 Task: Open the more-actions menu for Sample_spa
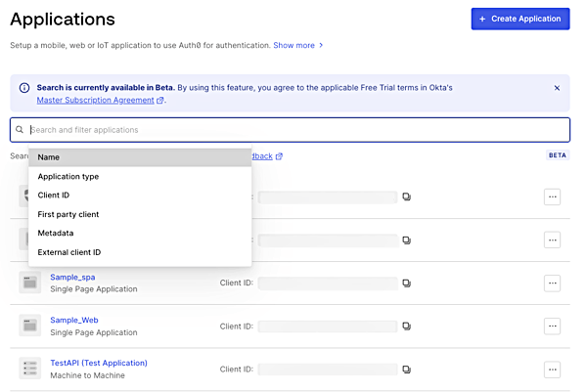point(552,283)
